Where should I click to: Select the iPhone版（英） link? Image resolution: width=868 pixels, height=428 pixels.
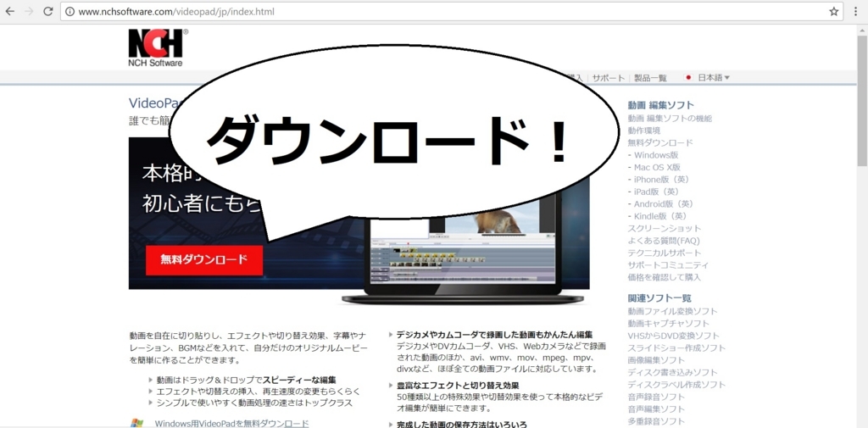[661, 180]
